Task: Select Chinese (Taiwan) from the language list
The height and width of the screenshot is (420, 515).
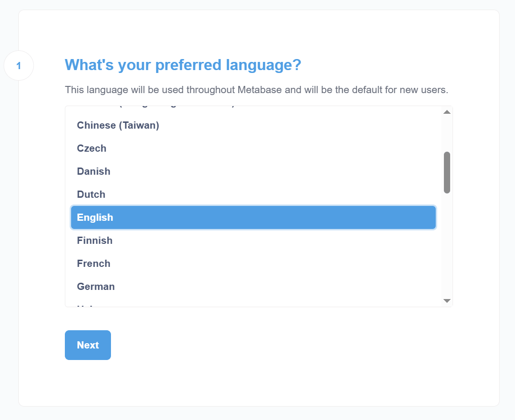Action: click(118, 125)
